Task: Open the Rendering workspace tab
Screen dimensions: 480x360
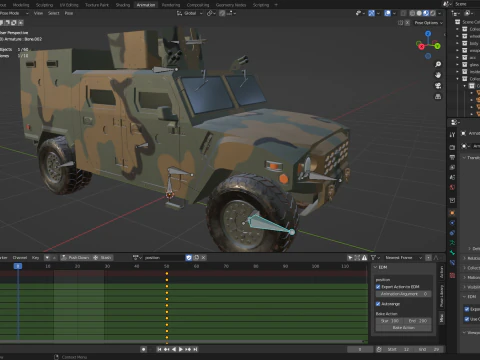Action: [171, 5]
